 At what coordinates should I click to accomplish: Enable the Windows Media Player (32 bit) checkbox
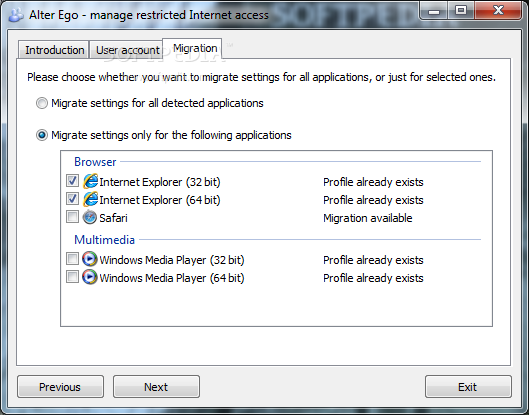click(72, 259)
